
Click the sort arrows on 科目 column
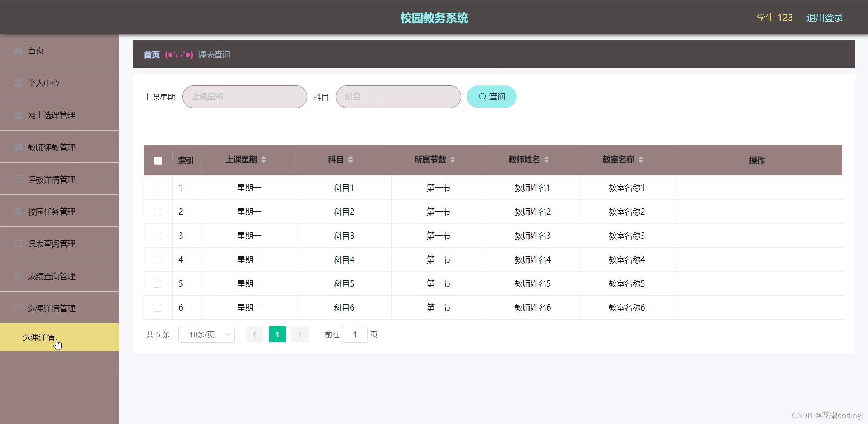click(351, 160)
